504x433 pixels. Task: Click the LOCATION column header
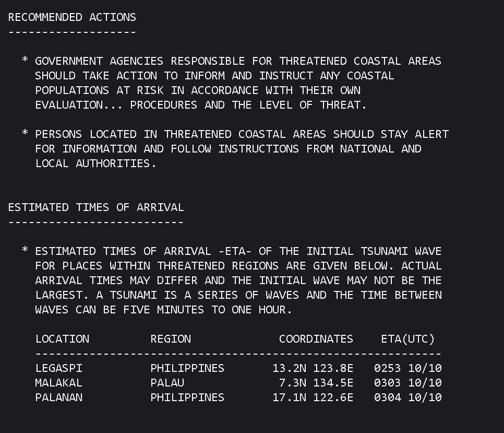point(62,339)
